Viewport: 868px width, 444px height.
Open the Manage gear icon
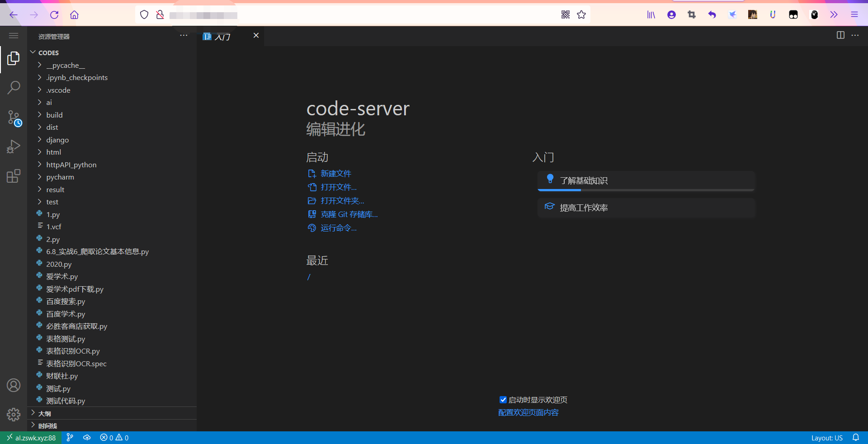point(14,414)
